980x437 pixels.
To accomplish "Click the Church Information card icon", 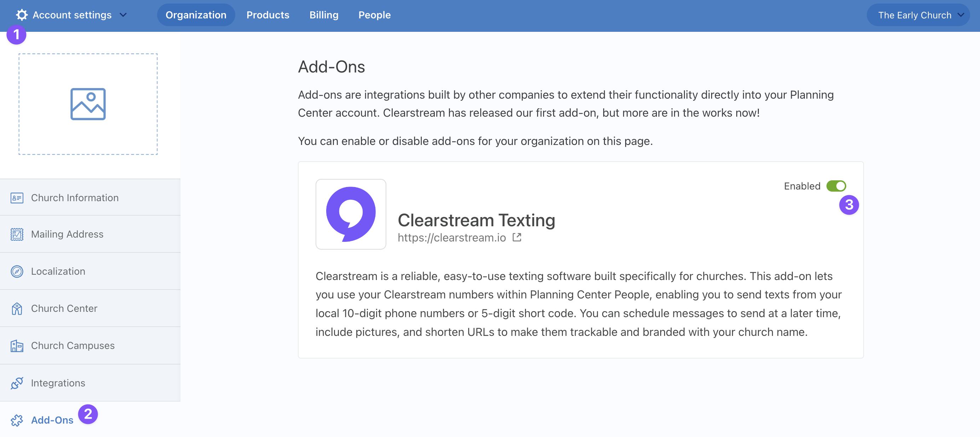I will coord(17,198).
